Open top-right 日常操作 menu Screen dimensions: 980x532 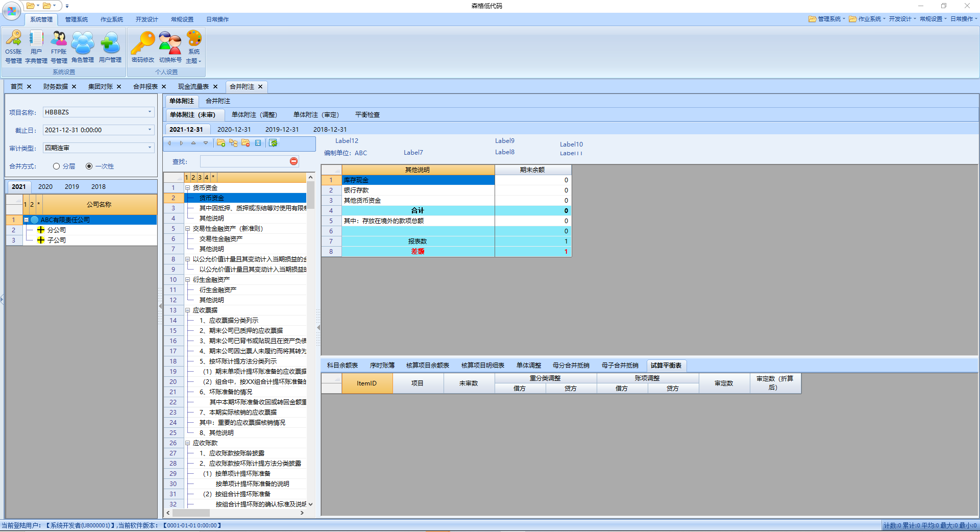tap(964, 19)
